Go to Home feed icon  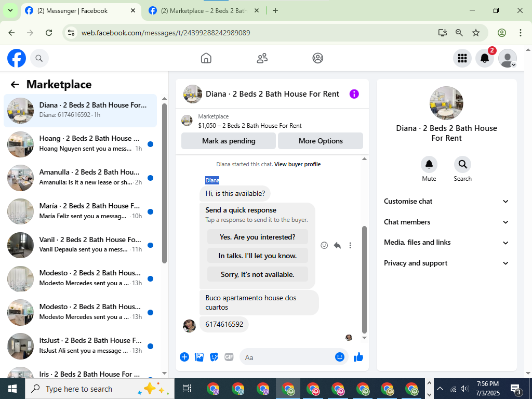click(206, 58)
